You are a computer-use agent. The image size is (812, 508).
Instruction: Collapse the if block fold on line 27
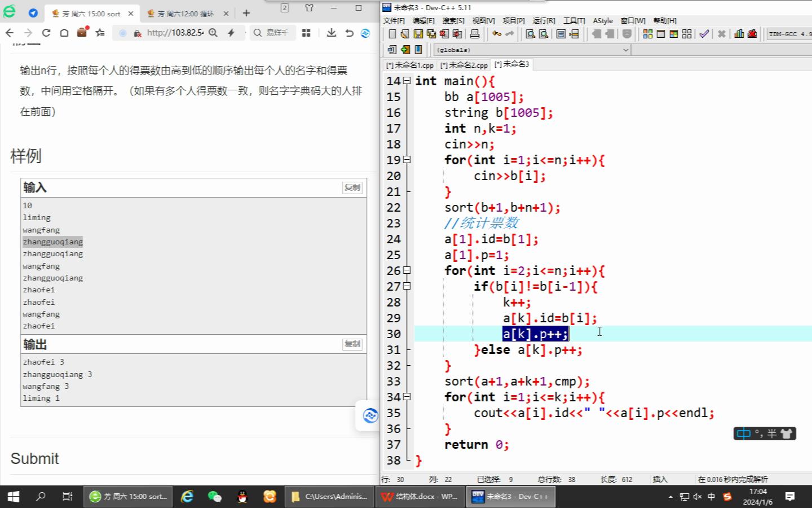click(407, 286)
